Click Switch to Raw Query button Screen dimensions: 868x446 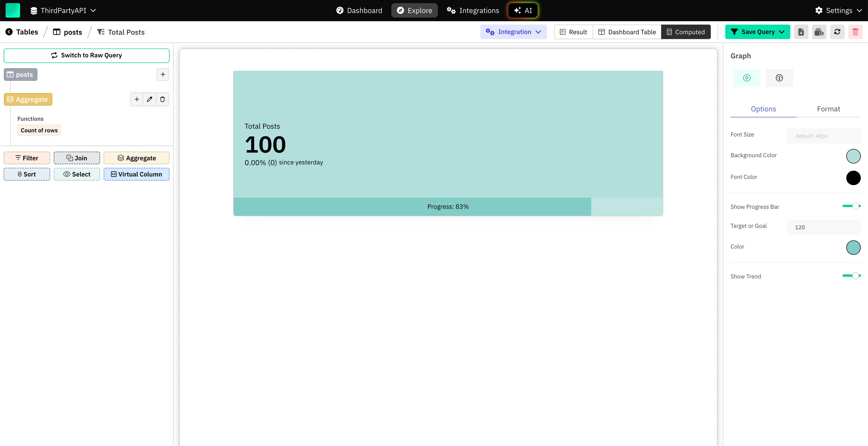pos(86,55)
